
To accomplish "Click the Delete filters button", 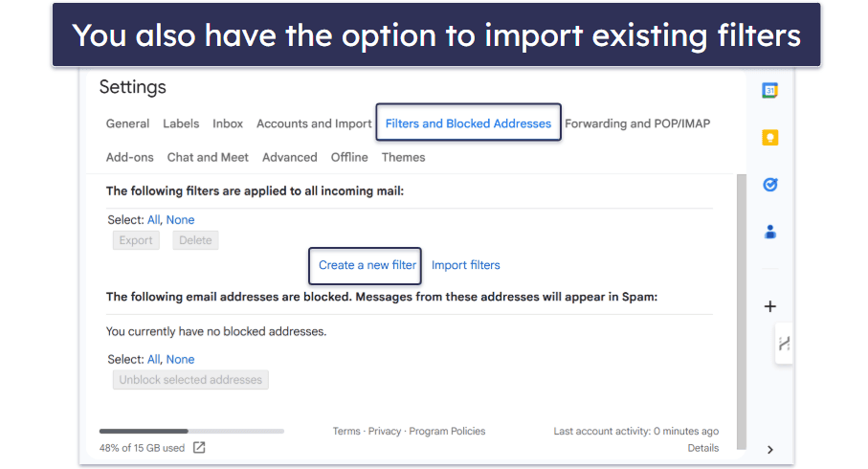I will 195,240.
